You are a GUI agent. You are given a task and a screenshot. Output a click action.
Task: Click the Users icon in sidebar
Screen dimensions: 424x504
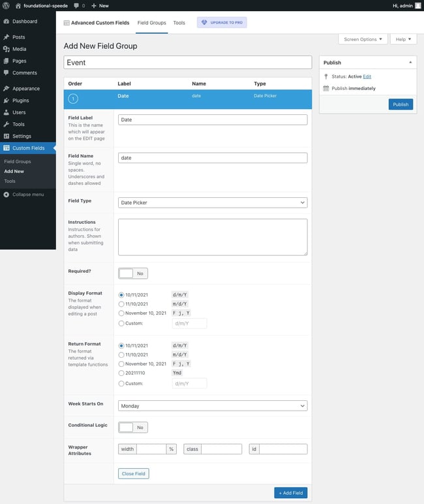(x=7, y=112)
